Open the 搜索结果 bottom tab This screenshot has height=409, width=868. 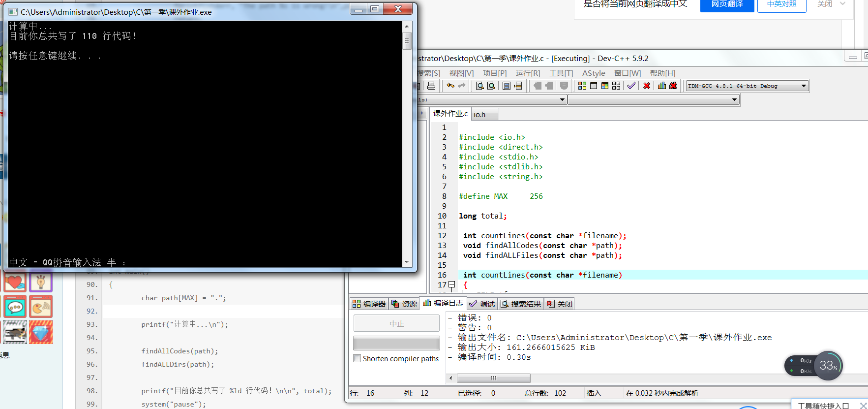pos(521,304)
